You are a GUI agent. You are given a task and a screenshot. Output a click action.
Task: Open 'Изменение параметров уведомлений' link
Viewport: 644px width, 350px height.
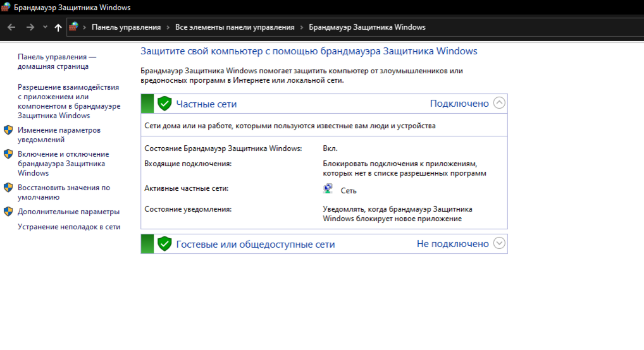pyautogui.click(x=59, y=135)
